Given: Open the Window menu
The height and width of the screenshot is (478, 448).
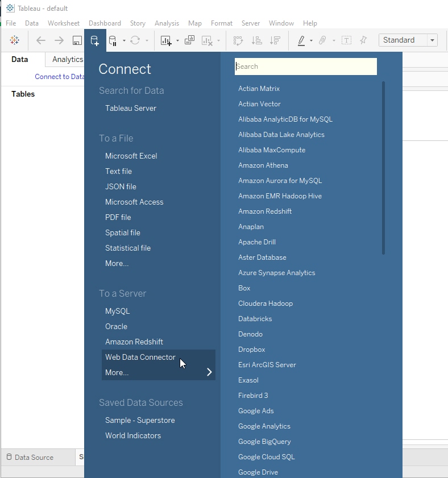Looking at the screenshot, I should click(x=281, y=23).
